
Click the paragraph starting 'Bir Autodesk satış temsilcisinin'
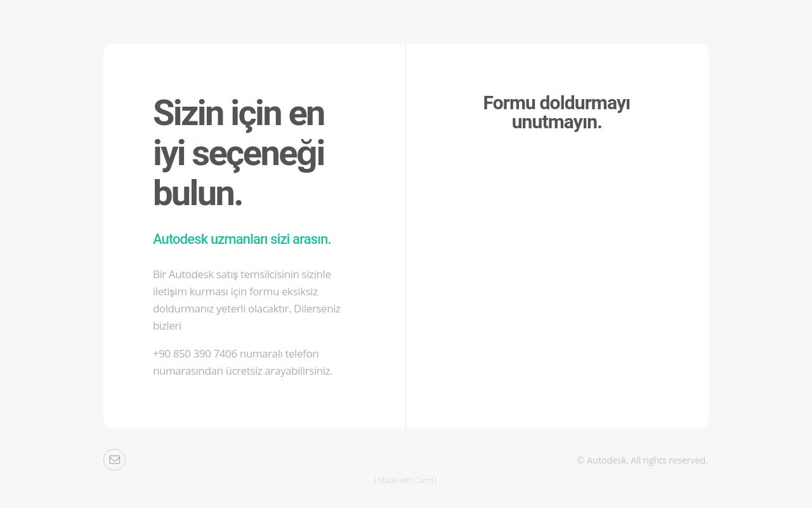(x=247, y=300)
